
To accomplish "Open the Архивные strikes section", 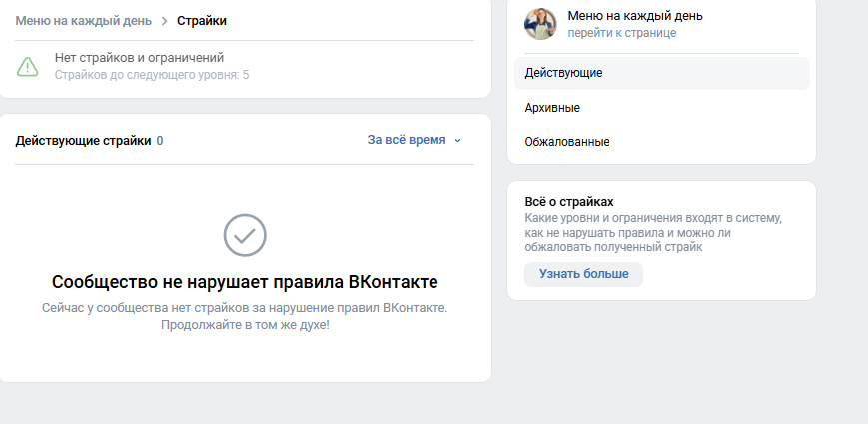I will pos(552,107).
